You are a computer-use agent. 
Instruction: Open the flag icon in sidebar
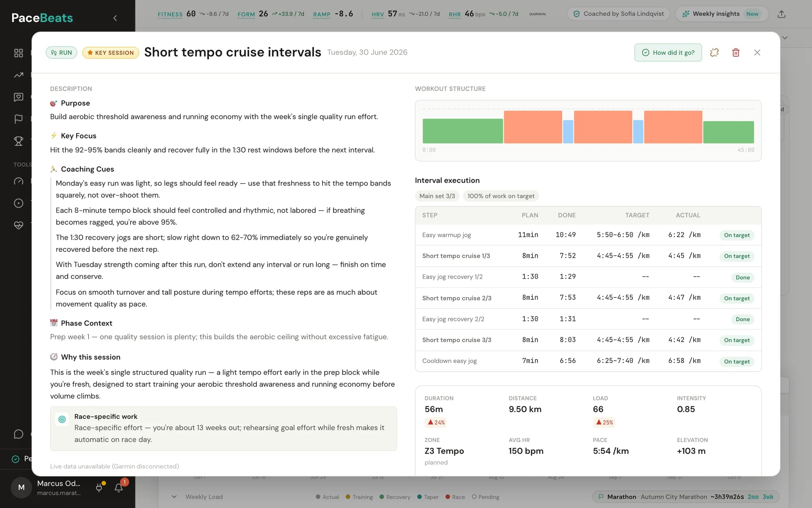click(x=18, y=119)
